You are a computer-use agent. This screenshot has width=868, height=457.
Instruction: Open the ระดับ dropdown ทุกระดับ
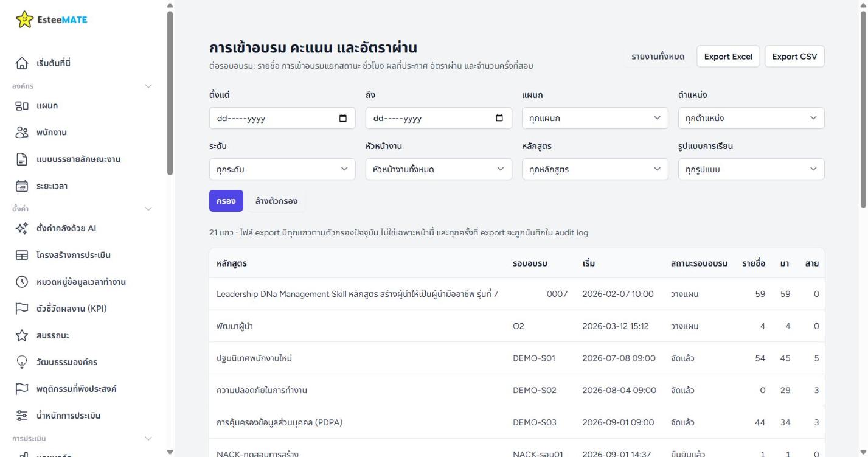[x=282, y=169]
